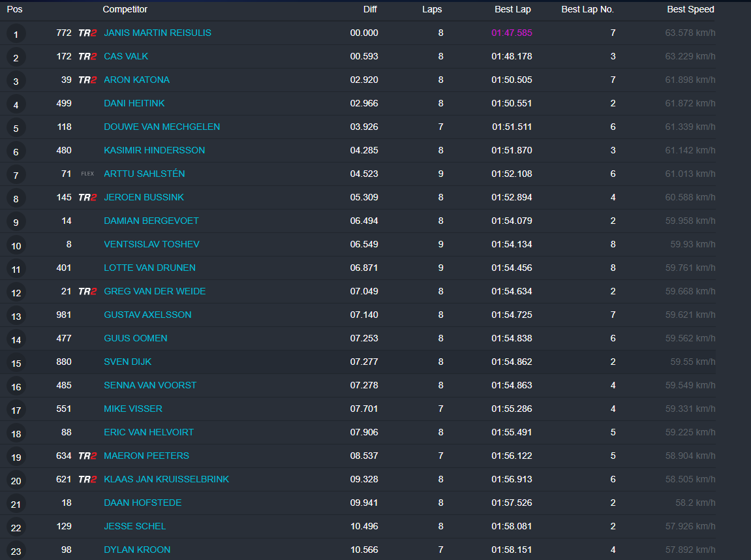Select TR2 logo in Aron Katona row
This screenshot has height=560, width=751.
click(x=87, y=80)
